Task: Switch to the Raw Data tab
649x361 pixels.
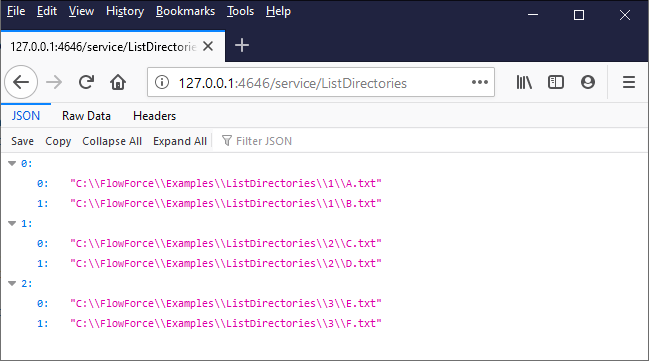Action: (x=86, y=116)
